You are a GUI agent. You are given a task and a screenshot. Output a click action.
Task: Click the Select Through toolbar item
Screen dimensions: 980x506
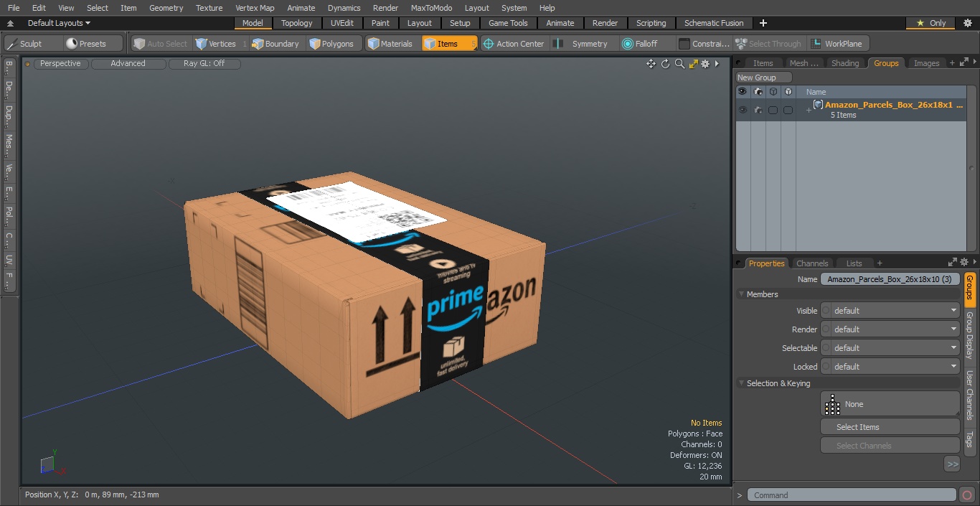770,44
